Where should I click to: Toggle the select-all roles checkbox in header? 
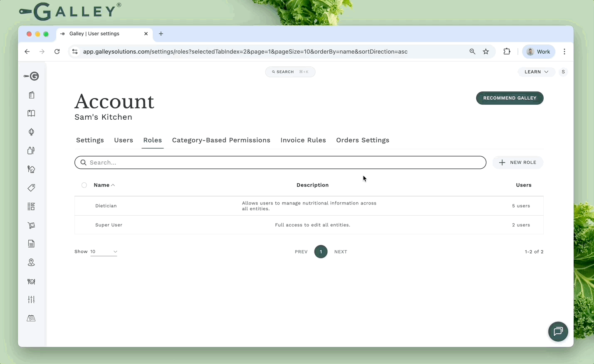coord(84,185)
